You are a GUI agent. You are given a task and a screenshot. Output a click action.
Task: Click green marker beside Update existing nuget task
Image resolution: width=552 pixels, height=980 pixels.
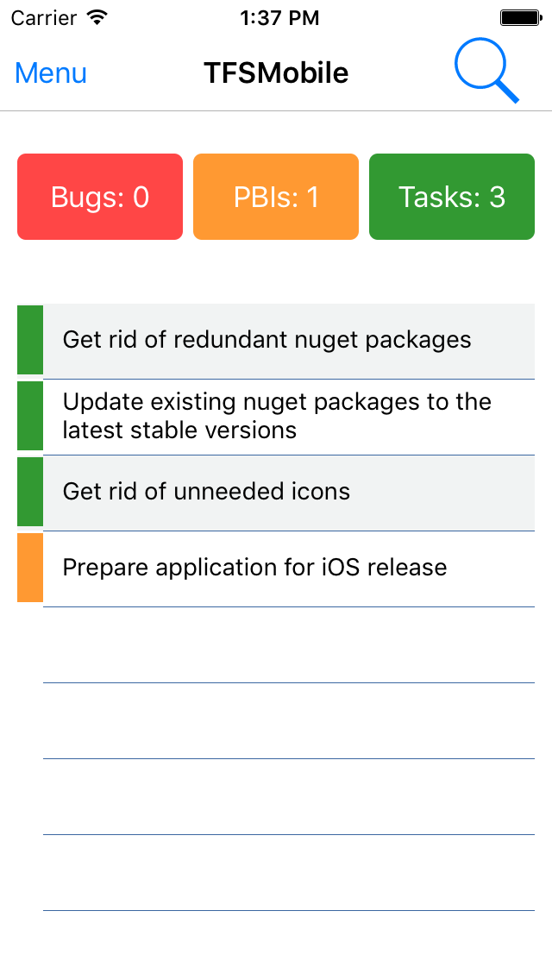[x=30, y=416]
